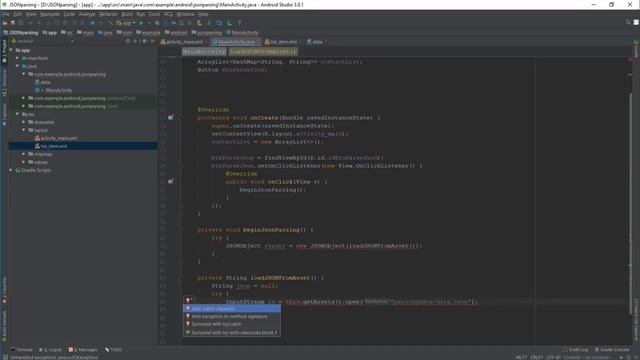
Task: Open the TODO tool window
Action: tap(113, 350)
